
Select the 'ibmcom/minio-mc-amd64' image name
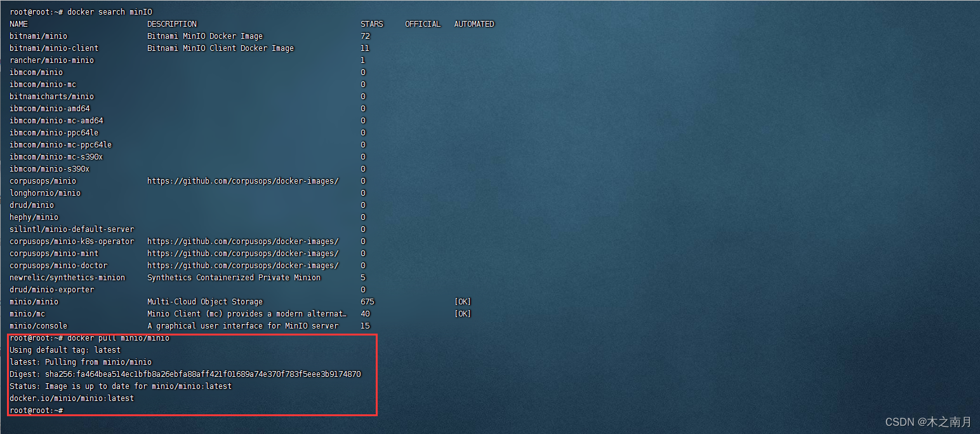[56, 121]
